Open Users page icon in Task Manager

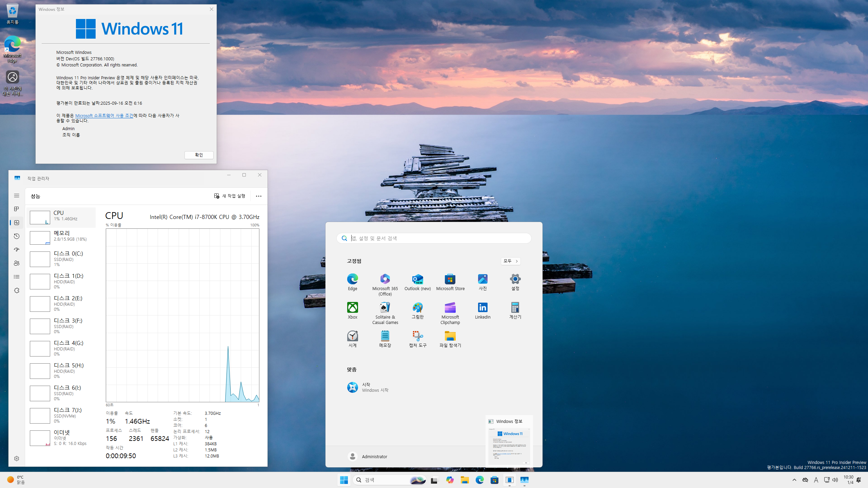tap(17, 263)
